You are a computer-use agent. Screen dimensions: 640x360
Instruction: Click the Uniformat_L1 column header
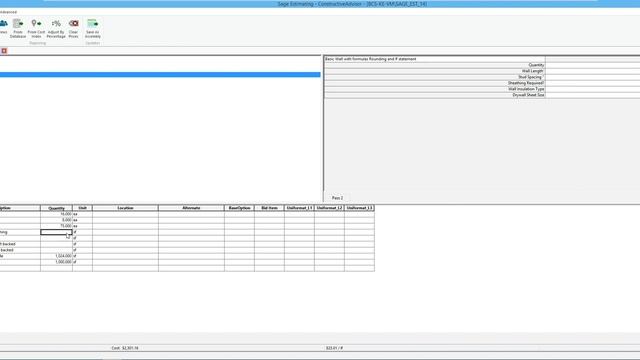click(300, 208)
